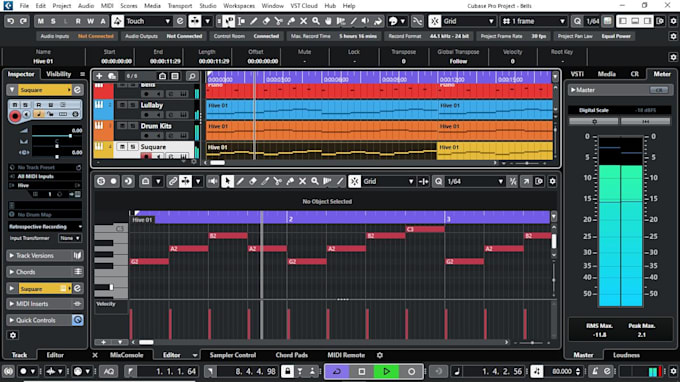Toggle the transport Cycle loop button

(x=337, y=372)
